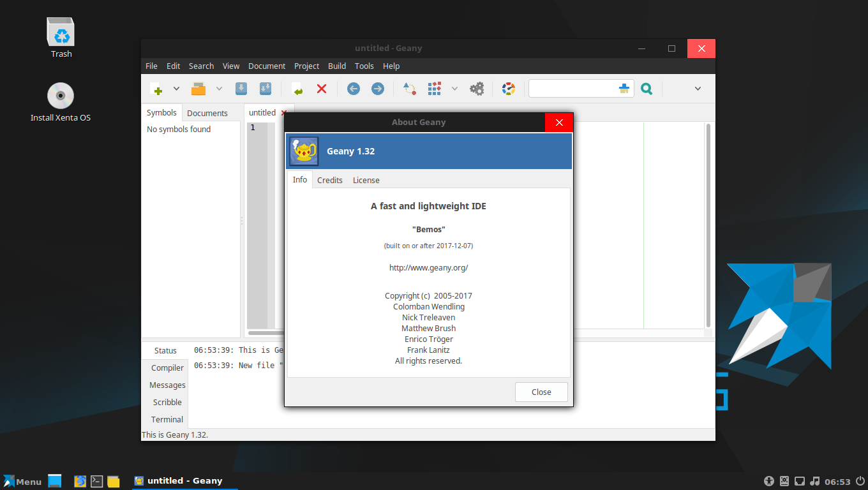
Task: Clear search field with the brush icon
Action: click(625, 89)
